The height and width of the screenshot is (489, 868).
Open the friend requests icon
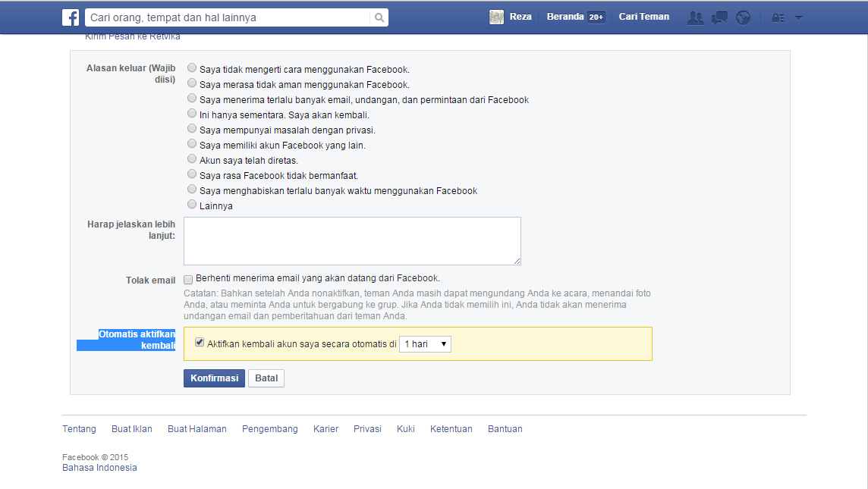pos(695,17)
